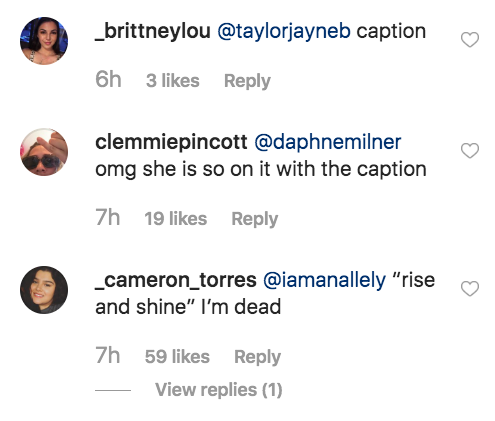
Task: Open clemmiepincott's profile picture
Action: point(44,152)
